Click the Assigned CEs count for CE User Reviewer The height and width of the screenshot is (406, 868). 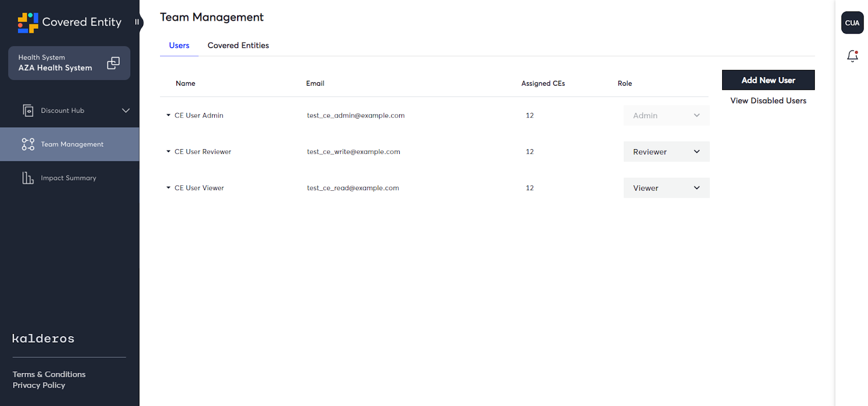pyautogui.click(x=529, y=152)
